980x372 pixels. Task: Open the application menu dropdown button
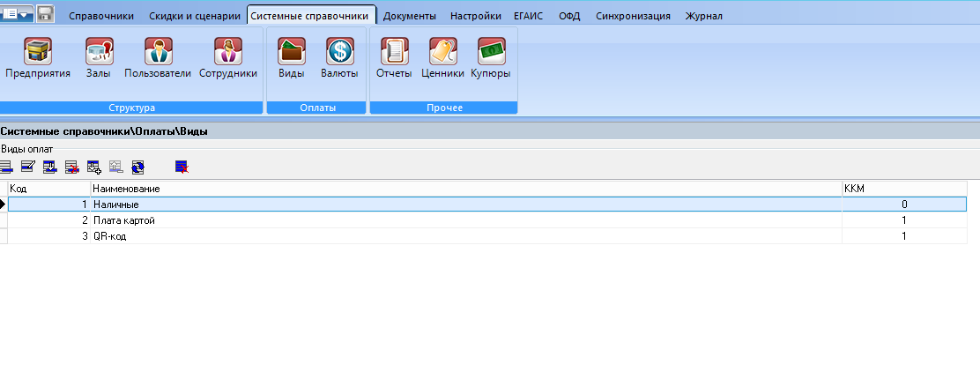coord(17,15)
